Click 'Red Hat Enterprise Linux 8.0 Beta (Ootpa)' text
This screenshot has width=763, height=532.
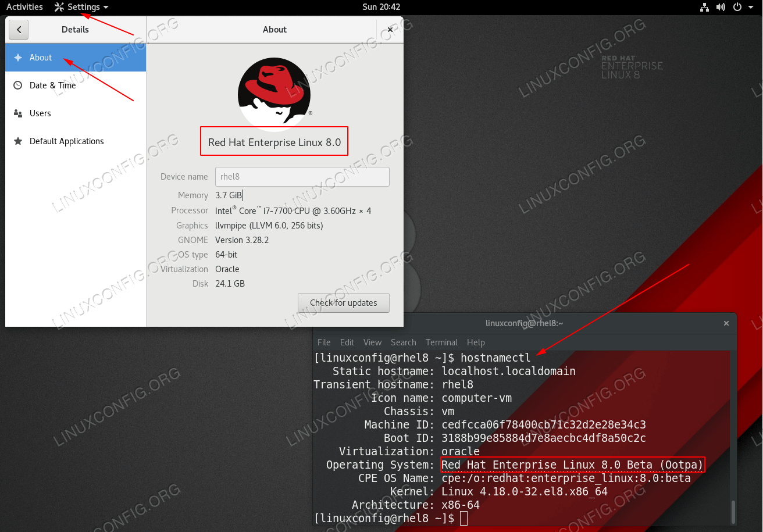[x=572, y=465]
